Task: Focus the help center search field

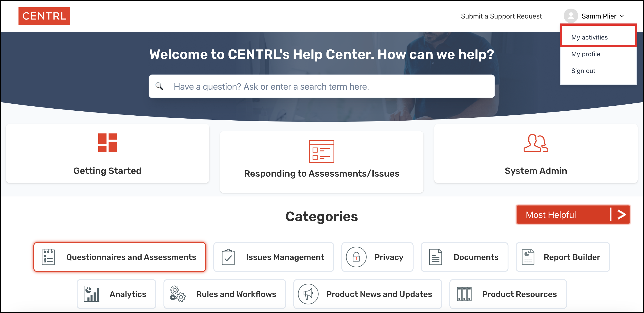Action: point(322,86)
